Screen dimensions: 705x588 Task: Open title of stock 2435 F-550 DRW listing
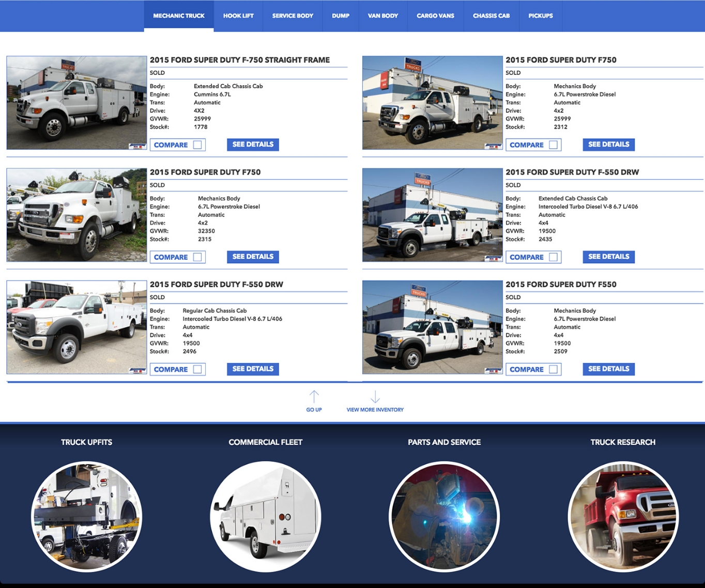572,172
